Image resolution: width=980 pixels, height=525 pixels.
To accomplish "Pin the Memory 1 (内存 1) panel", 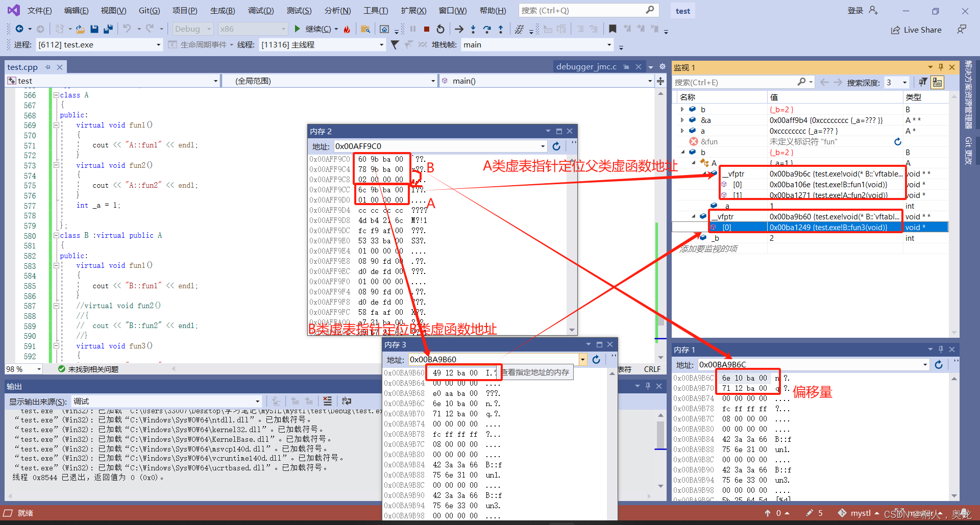I will (941, 349).
